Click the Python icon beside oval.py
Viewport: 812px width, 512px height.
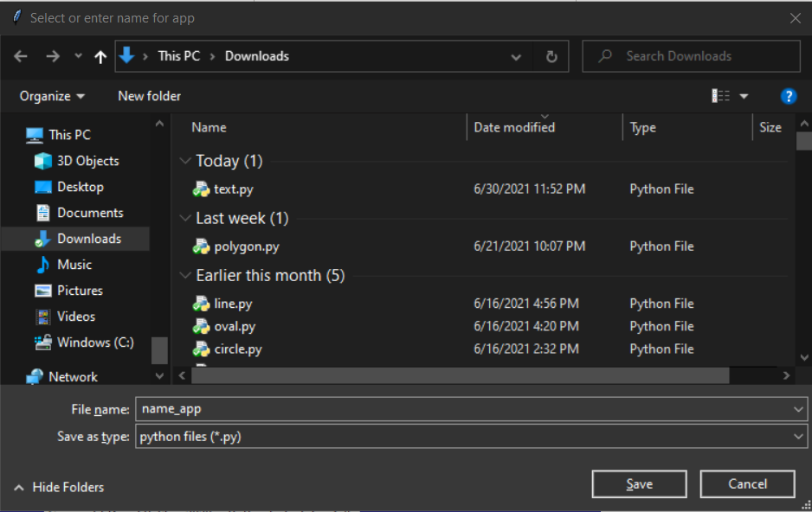pyautogui.click(x=201, y=326)
